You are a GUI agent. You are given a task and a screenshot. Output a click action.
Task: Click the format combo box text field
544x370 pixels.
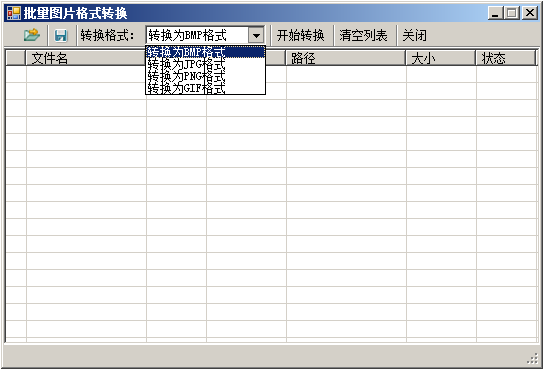coord(197,35)
